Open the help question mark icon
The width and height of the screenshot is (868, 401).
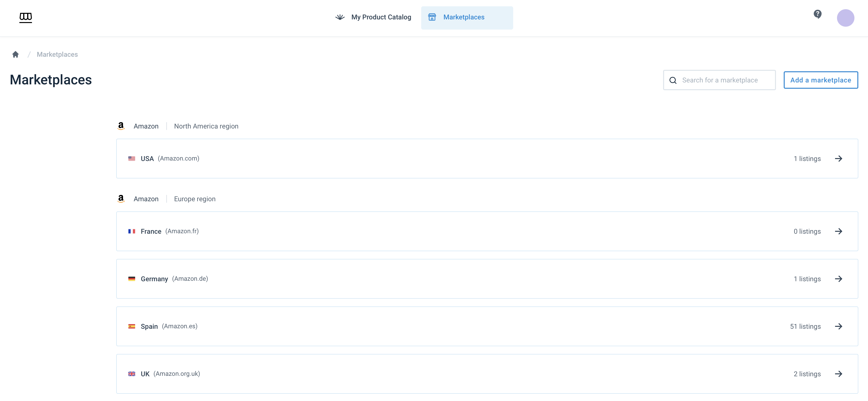click(x=817, y=14)
